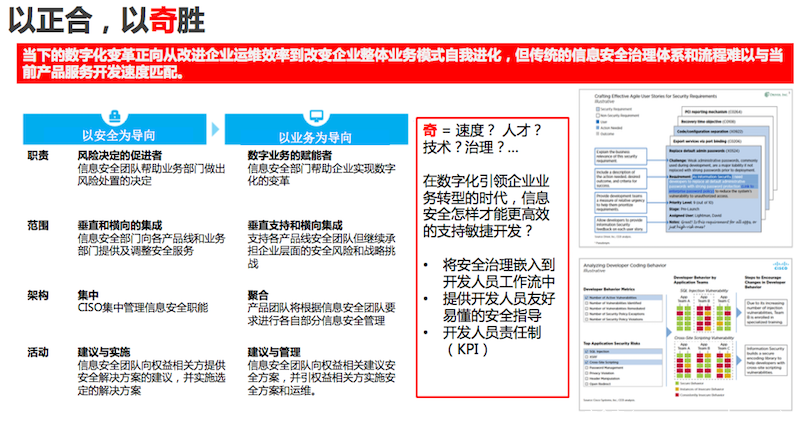Tick the Password Management checkbox
The width and height of the screenshot is (800, 435).
[587, 368]
